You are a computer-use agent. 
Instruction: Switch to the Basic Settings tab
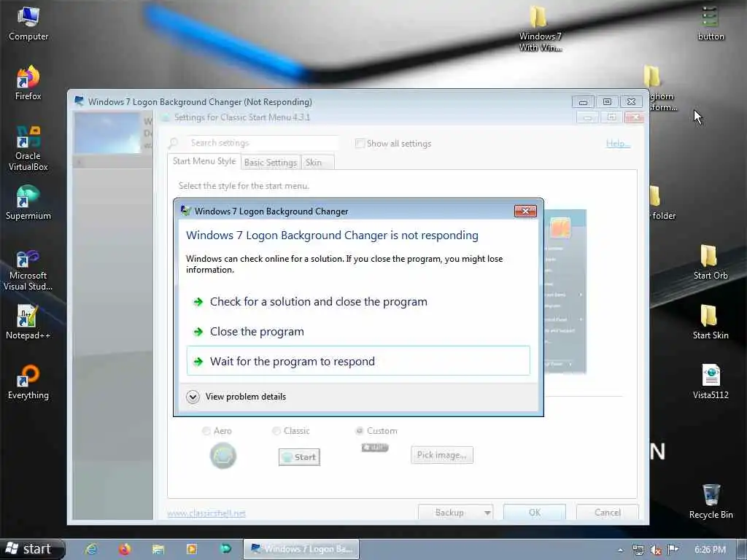coord(271,163)
